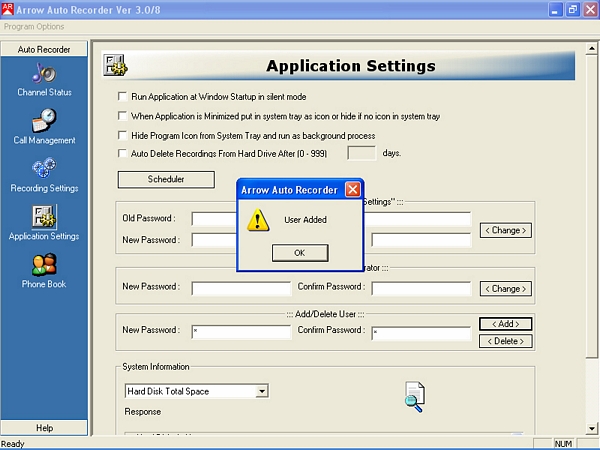Click the User Added message text

pyautogui.click(x=305, y=220)
